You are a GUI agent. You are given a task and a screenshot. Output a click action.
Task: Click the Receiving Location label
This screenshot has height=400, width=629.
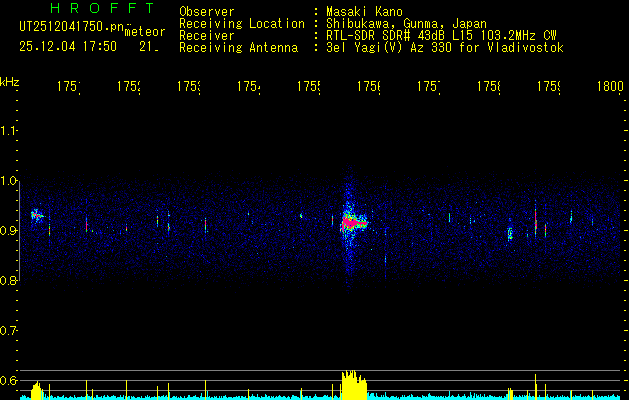pos(242,24)
